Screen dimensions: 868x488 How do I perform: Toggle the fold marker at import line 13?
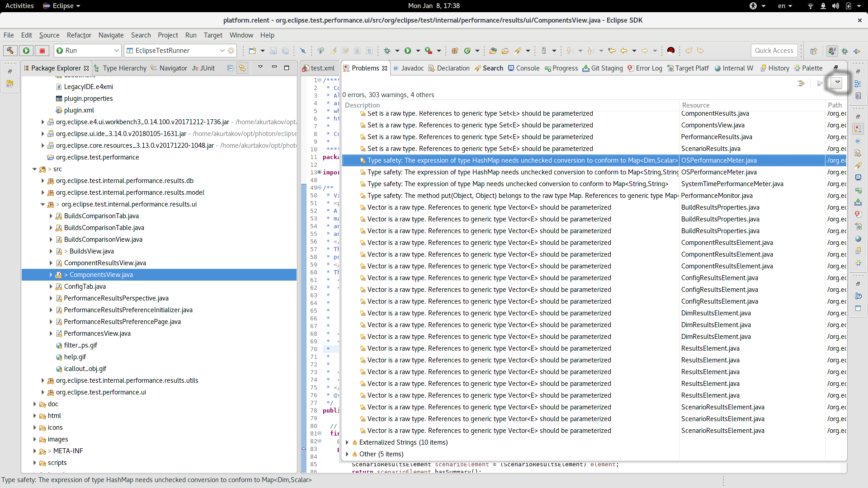tap(319, 172)
